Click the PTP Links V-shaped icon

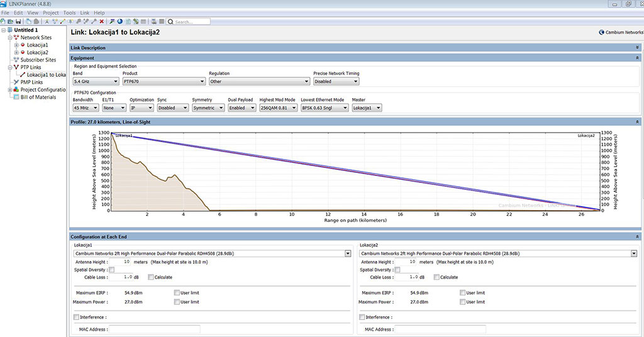(x=16, y=67)
